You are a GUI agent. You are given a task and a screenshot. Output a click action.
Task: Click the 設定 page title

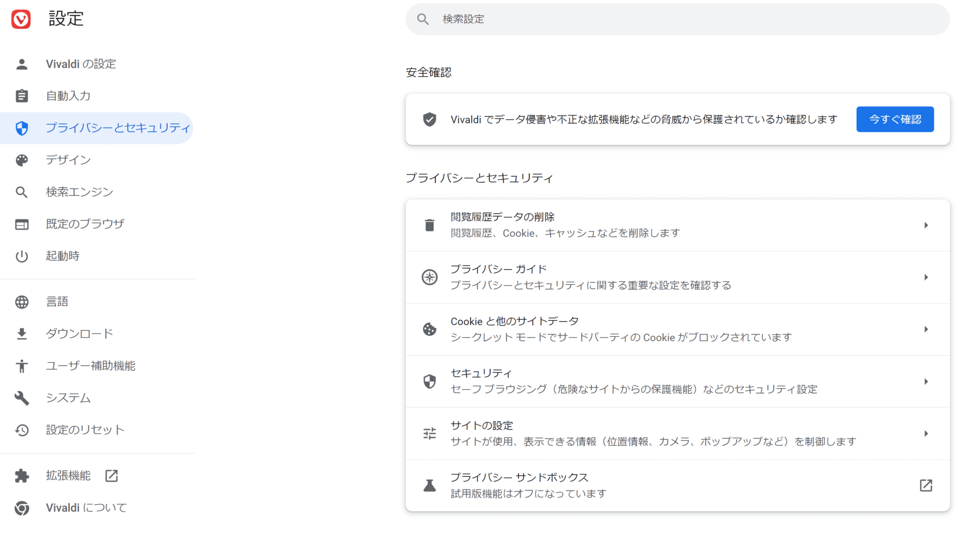tap(66, 19)
